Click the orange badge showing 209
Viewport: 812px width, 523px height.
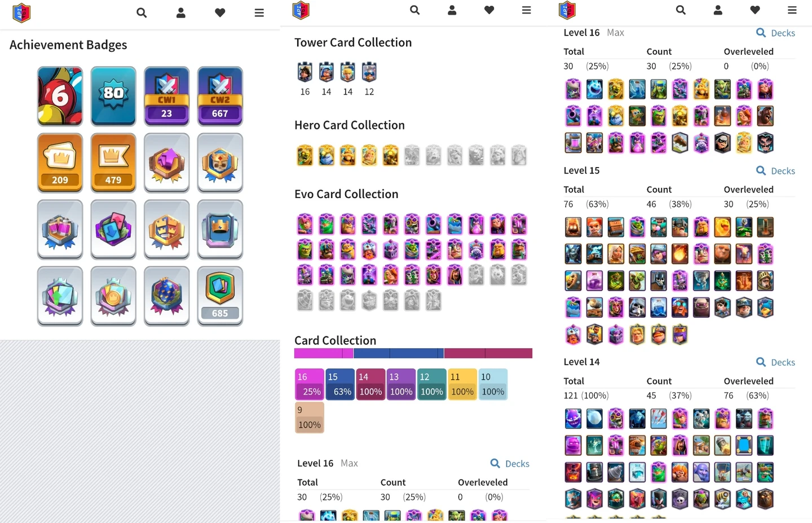tap(60, 162)
